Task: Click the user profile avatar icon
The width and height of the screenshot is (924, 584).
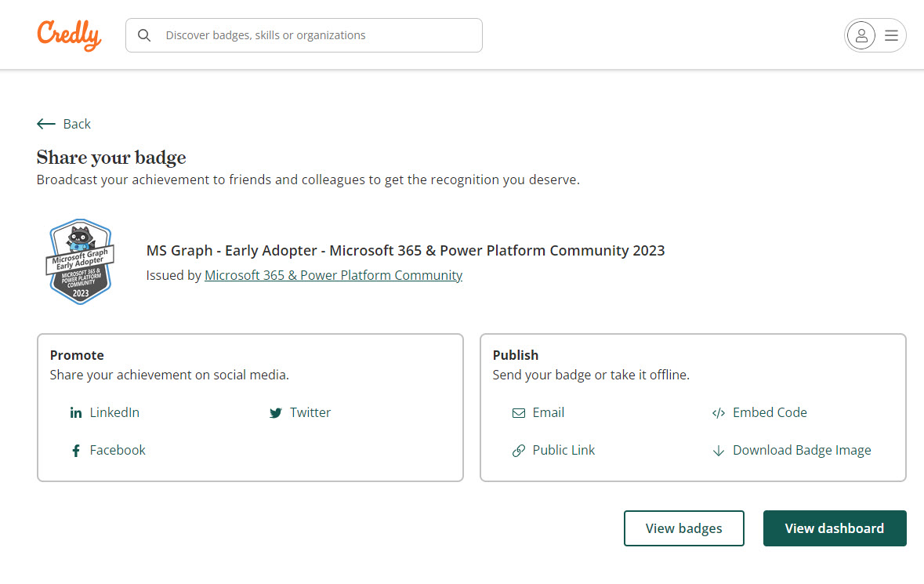Action: [x=861, y=35]
